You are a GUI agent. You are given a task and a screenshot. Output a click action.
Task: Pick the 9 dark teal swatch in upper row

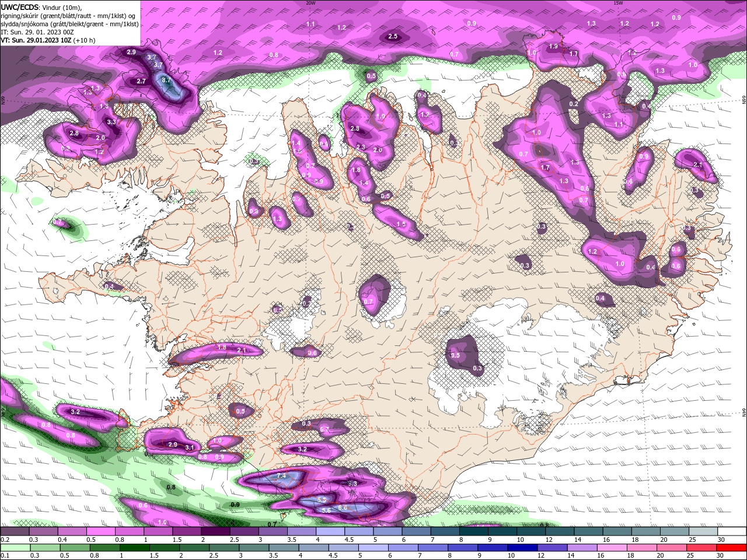[x=503, y=531]
